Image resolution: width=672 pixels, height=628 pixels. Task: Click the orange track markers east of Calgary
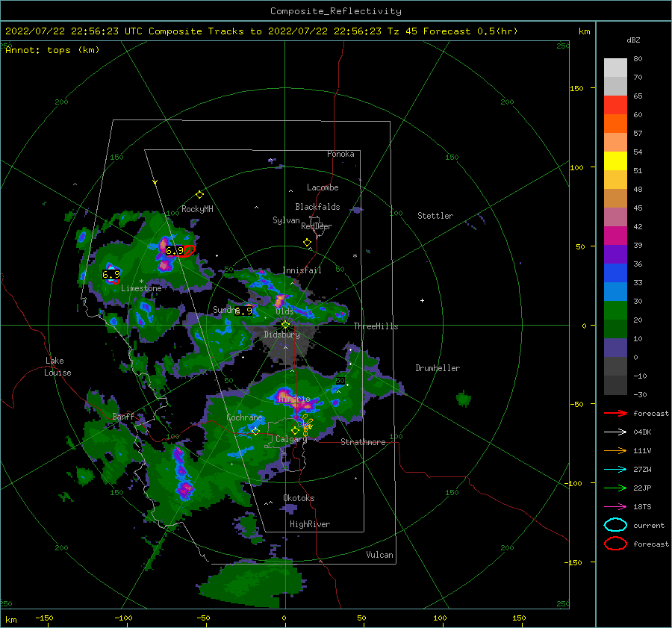click(307, 425)
